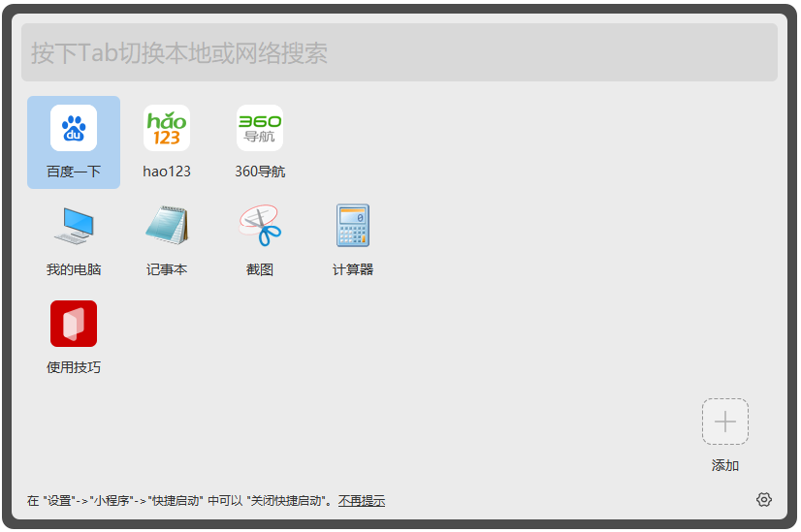Open the red 使用技巧 tips icon

74,324
